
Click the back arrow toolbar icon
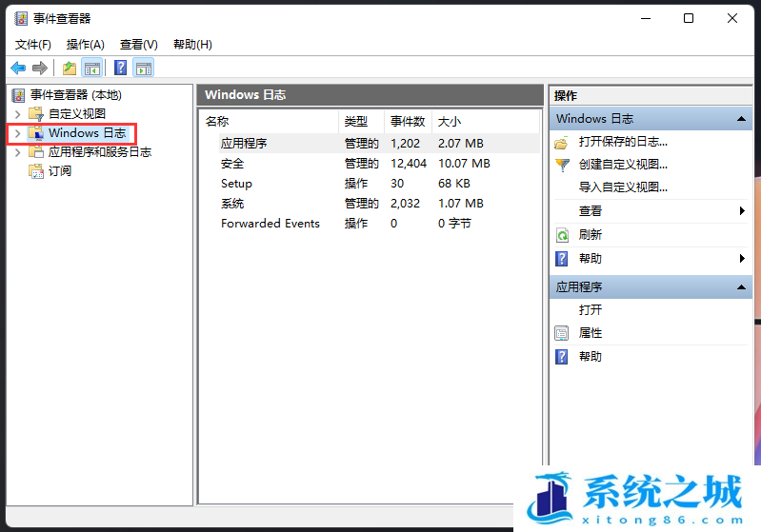pyautogui.click(x=17, y=68)
